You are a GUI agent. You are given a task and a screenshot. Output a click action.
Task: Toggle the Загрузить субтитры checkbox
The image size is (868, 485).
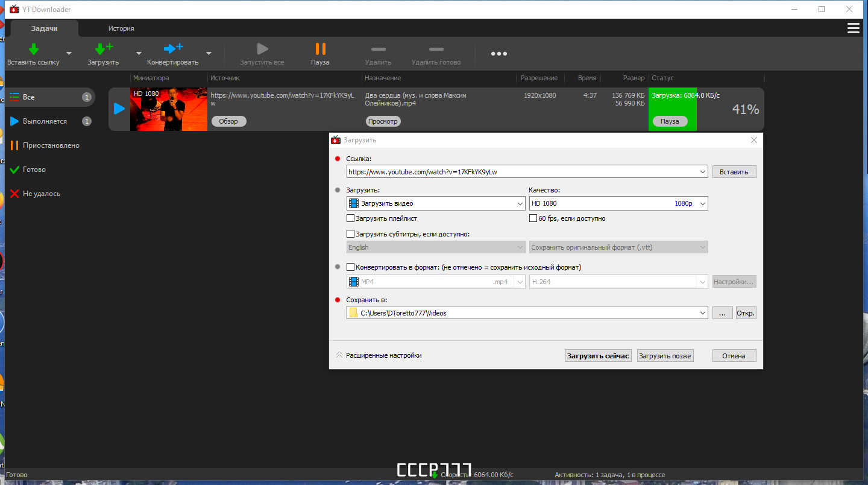click(351, 234)
